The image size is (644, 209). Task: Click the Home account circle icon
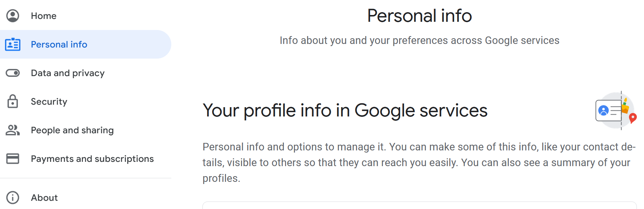(x=13, y=16)
